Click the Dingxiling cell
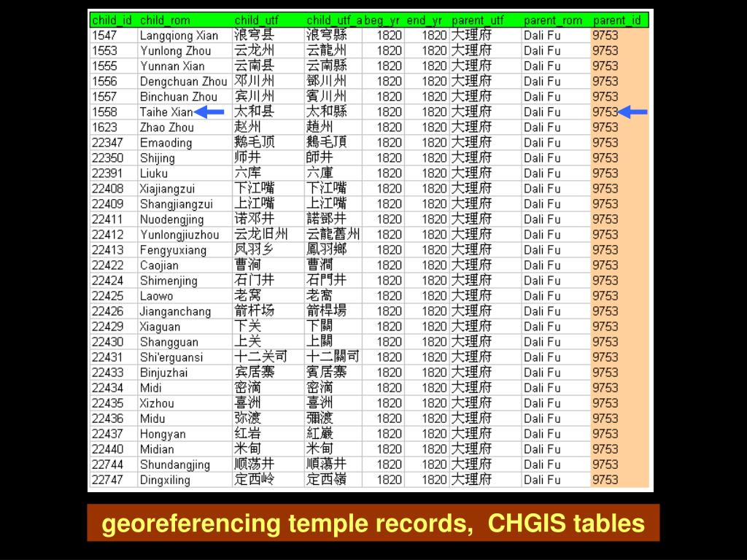Viewport: 747px width, 560px height. point(185,480)
